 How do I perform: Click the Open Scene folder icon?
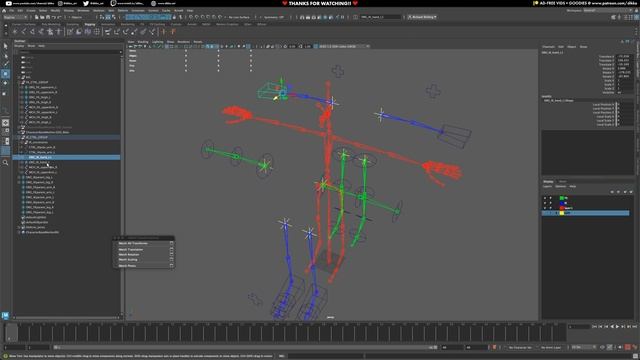[x=42, y=17]
